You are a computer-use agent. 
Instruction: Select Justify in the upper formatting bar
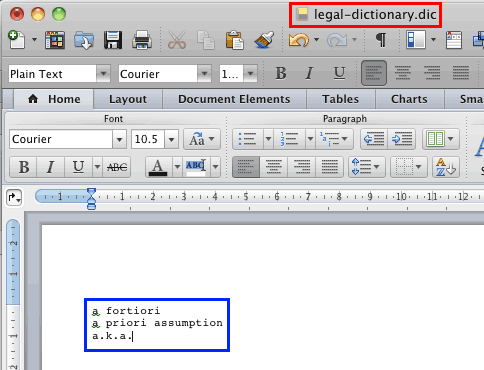click(461, 73)
